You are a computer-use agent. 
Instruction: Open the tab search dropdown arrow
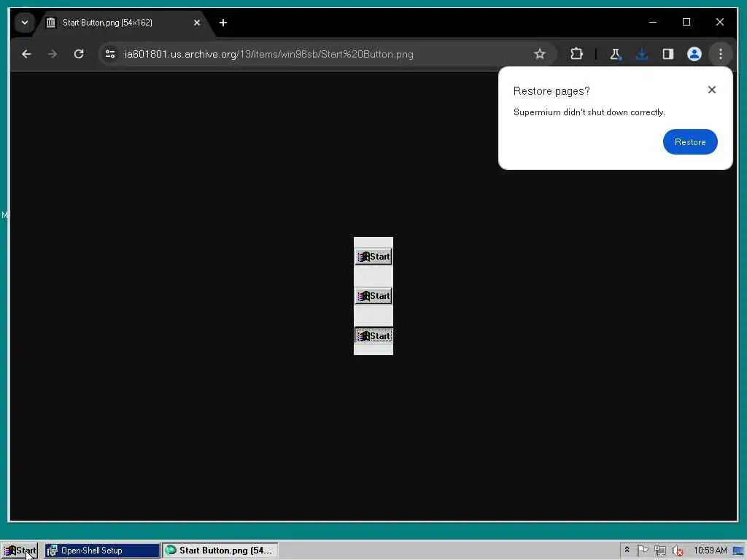click(25, 23)
